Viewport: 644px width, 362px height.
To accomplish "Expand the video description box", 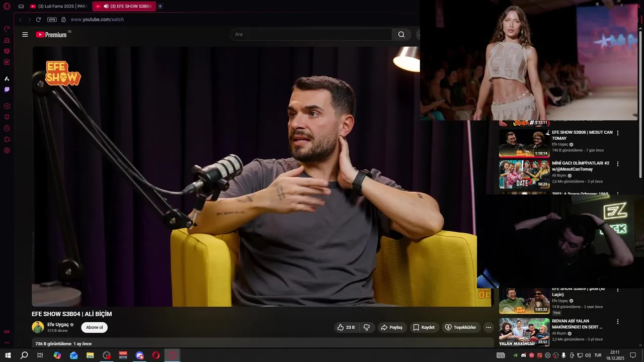I will (x=263, y=343).
